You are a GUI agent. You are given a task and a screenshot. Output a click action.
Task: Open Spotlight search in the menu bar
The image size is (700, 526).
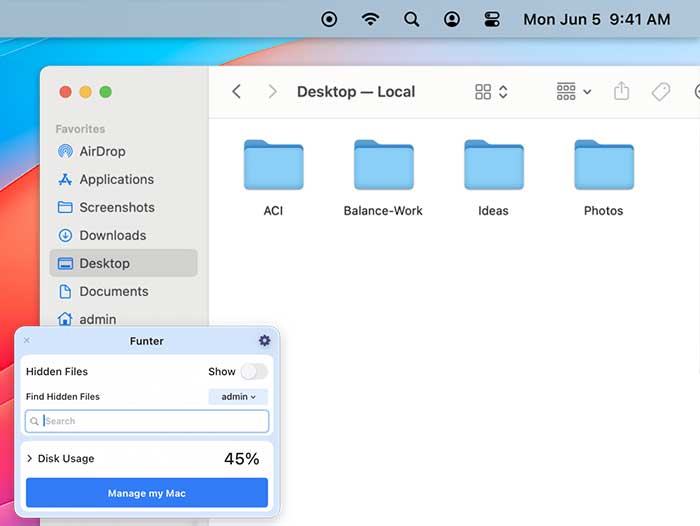(411, 19)
